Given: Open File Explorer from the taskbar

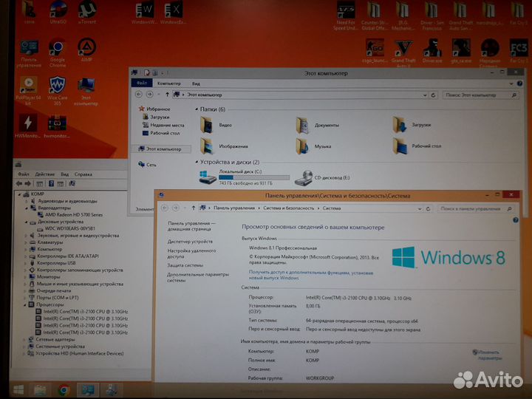Looking at the screenshot, I should [40, 390].
